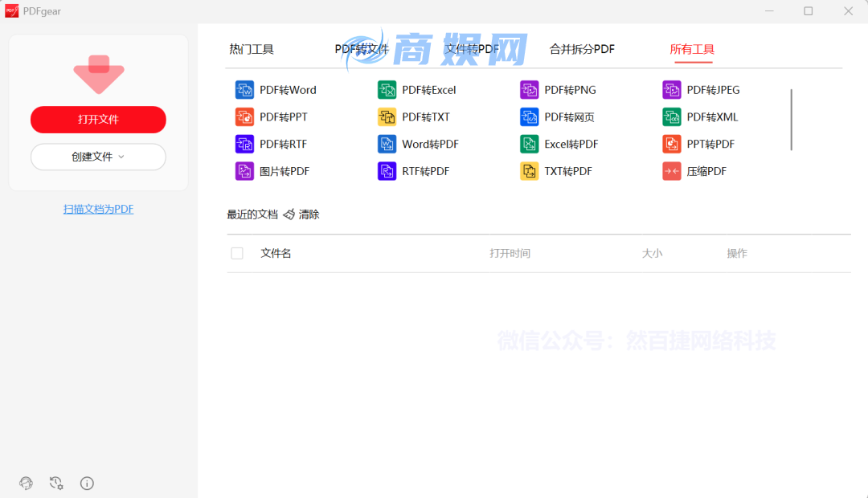Image resolution: width=868 pixels, height=498 pixels.
Task: Clear recent documents with 清除
Action: pyautogui.click(x=308, y=214)
